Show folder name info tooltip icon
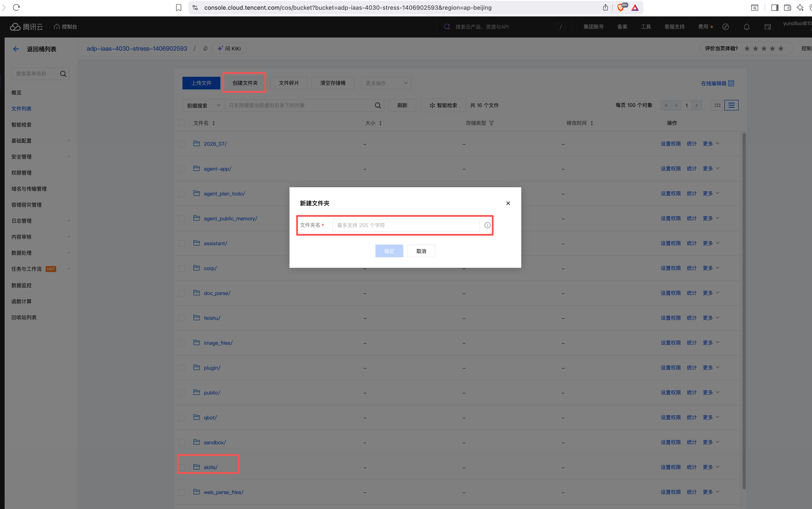Screen dimensions: 812x509 tap(487, 225)
